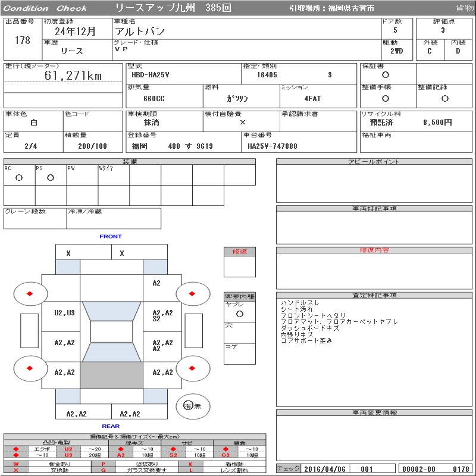476x476 pixels.
Task: Click the red 修復 header box
Action: click(x=239, y=252)
